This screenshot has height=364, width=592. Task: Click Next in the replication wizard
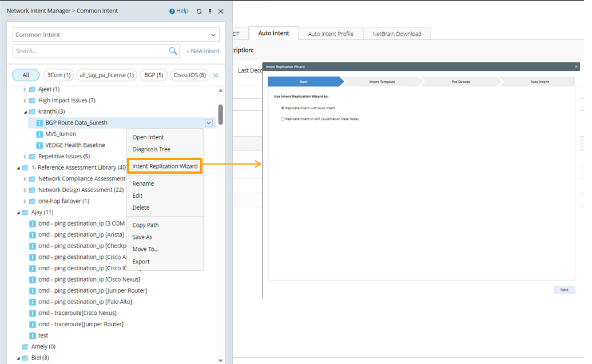564,290
